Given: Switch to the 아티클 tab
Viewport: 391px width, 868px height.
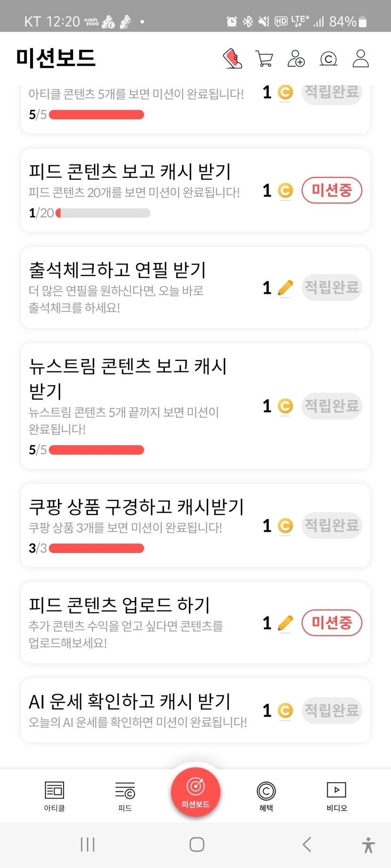Looking at the screenshot, I should tap(54, 796).
